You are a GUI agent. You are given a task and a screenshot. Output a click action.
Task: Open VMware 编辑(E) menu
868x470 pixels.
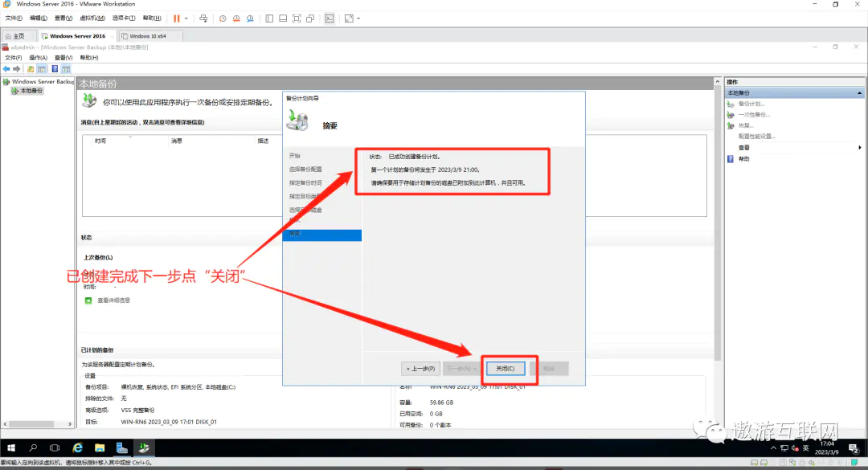tap(39, 18)
